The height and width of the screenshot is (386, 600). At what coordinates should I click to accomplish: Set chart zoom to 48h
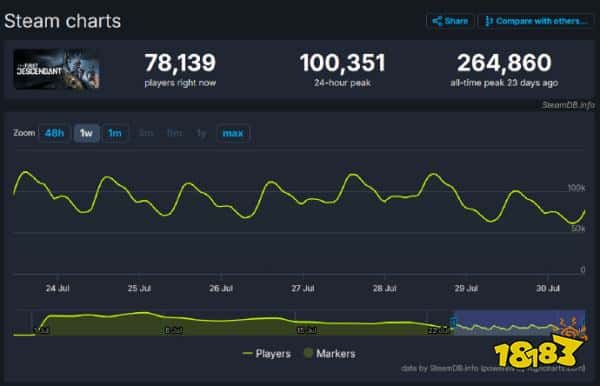[54, 133]
